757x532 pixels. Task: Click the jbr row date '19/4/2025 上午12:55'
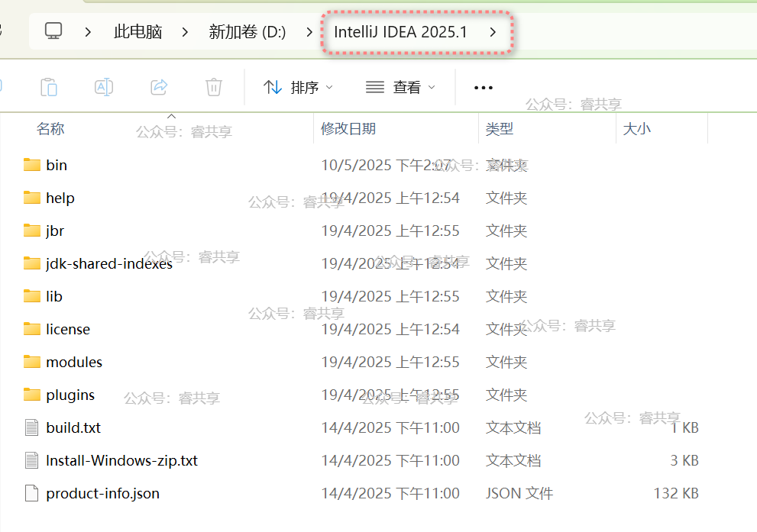tap(390, 231)
